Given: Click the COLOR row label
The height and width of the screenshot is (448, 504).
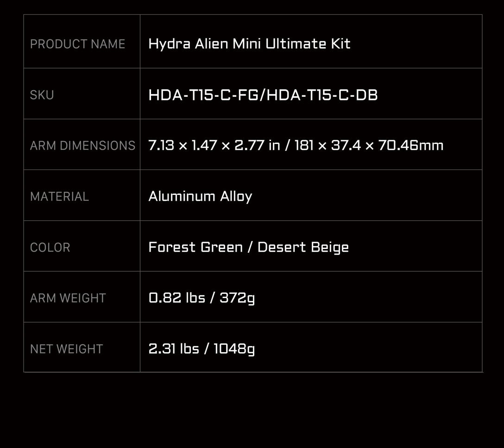Looking at the screenshot, I should 50,248.
